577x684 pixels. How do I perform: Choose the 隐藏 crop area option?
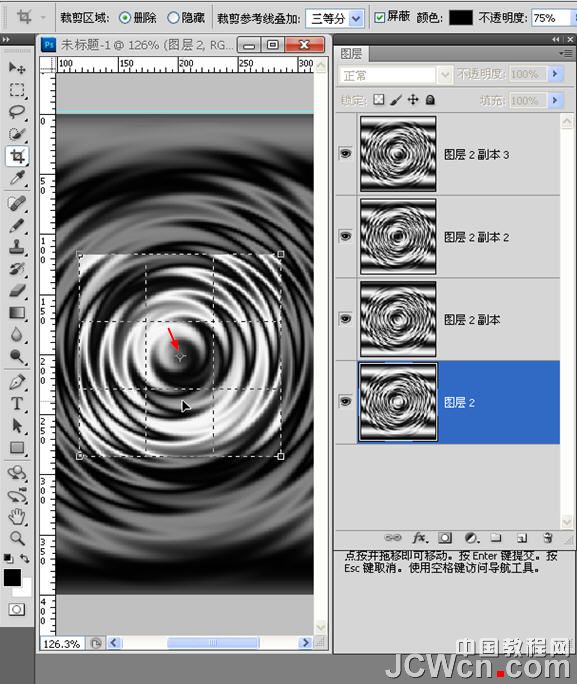click(x=186, y=17)
